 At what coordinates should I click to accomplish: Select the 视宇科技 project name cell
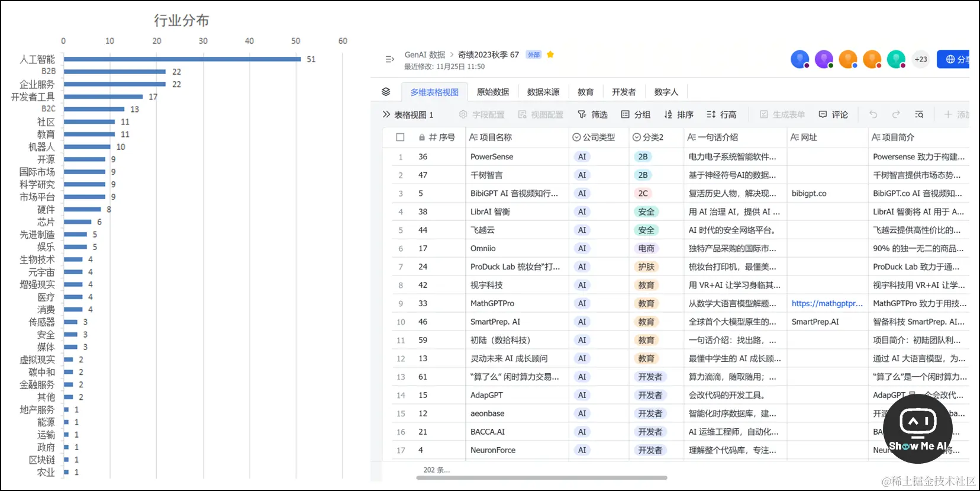[x=517, y=285]
